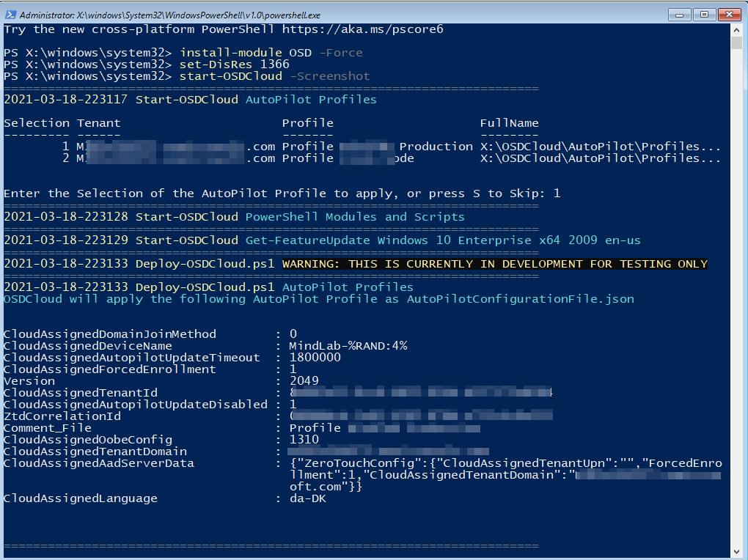Click 'CloudAssignedLanguage' property name

coord(81,498)
